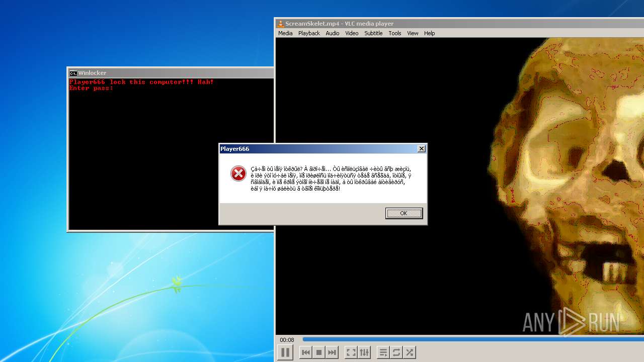Open the Media menu

point(285,33)
